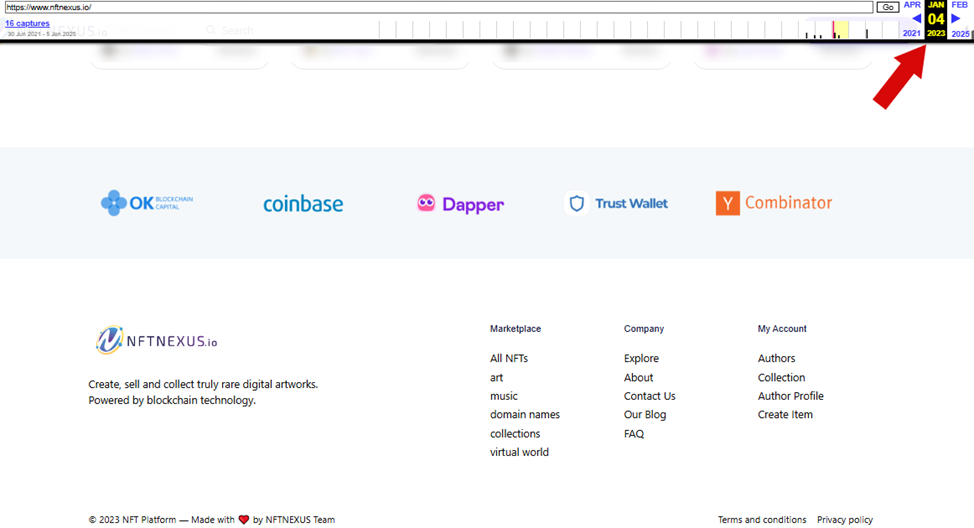Open Author Profile under My Account

(791, 396)
